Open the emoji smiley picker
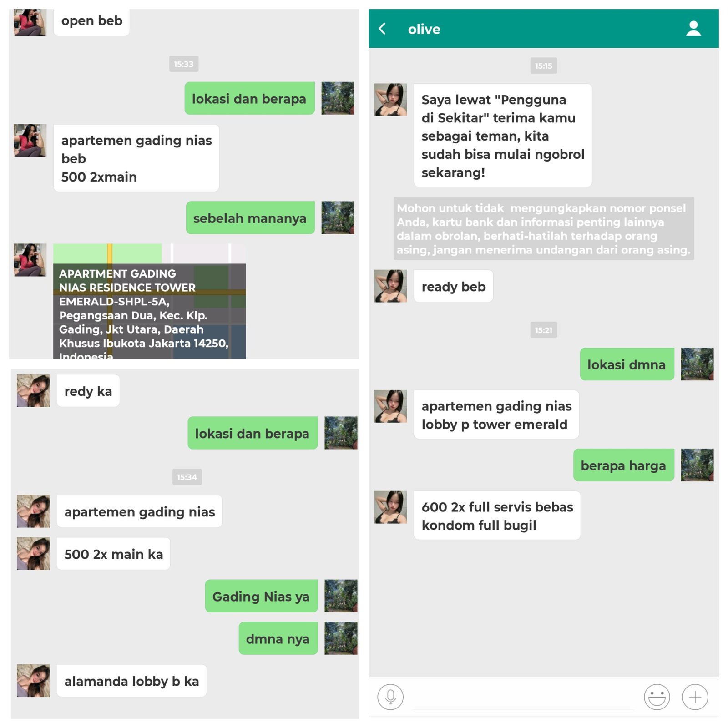Image resolution: width=728 pixels, height=728 pixels. click(x=657, y=697)
